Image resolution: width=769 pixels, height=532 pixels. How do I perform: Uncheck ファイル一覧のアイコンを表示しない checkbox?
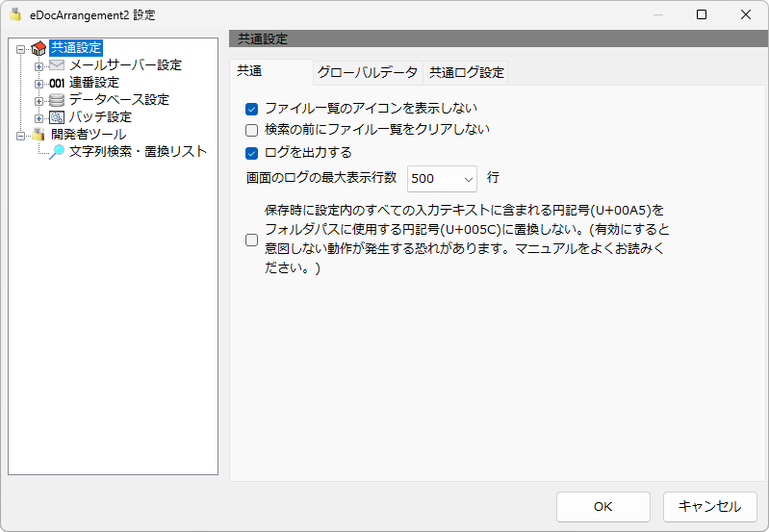tap(251, 109)
